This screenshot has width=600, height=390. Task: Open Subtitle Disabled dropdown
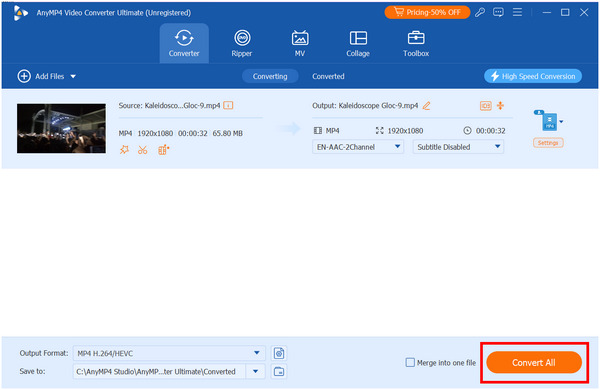[458, 147]
